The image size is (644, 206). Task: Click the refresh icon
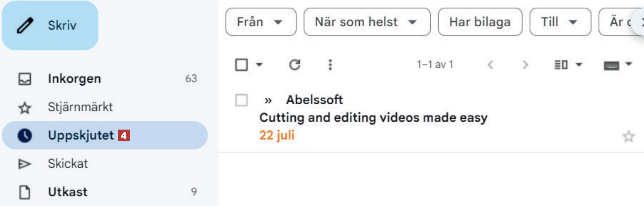pos(295,64)
